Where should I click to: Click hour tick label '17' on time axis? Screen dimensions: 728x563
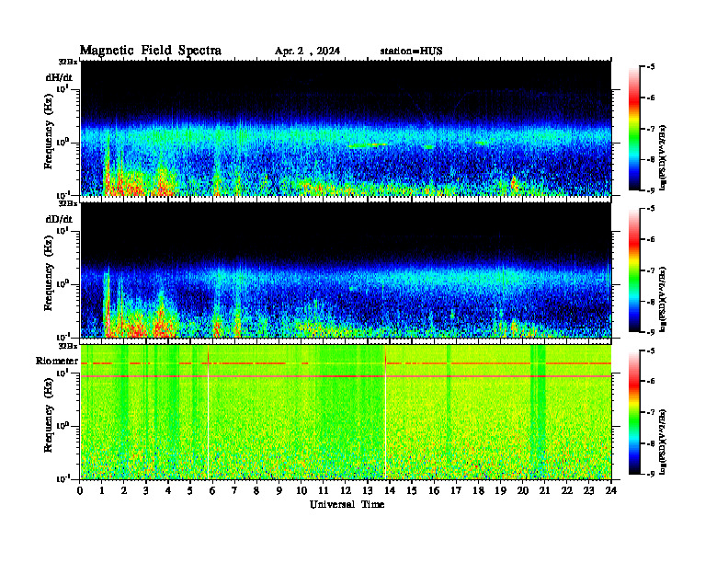[x=456, y=490]
